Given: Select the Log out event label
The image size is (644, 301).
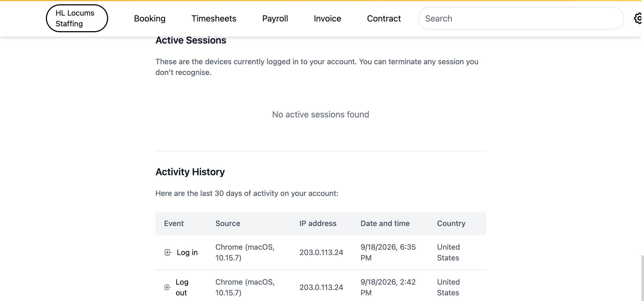Looking at the screenshot, I should point(182,287).
